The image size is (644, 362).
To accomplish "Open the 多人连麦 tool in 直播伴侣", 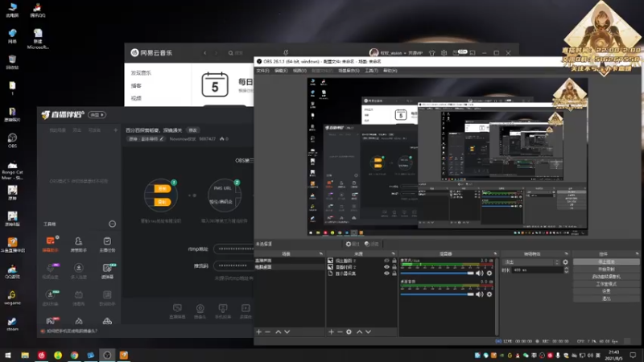I will pyautogui.click(x=78, y=271).
